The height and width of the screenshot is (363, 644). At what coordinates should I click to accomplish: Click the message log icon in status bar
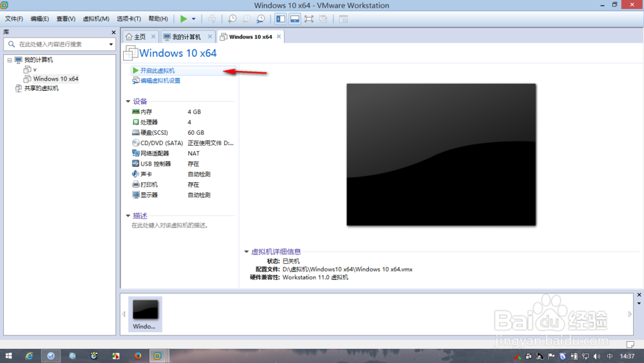(630, 344)
